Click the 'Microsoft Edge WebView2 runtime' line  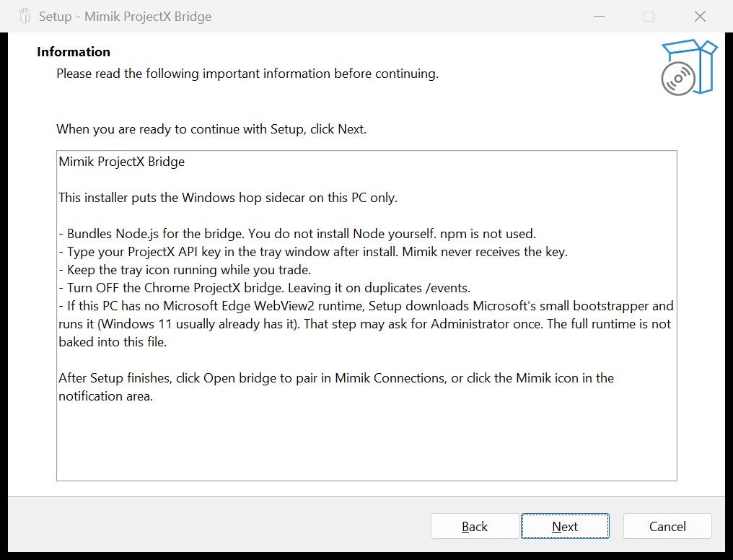[x=366, y=306]
